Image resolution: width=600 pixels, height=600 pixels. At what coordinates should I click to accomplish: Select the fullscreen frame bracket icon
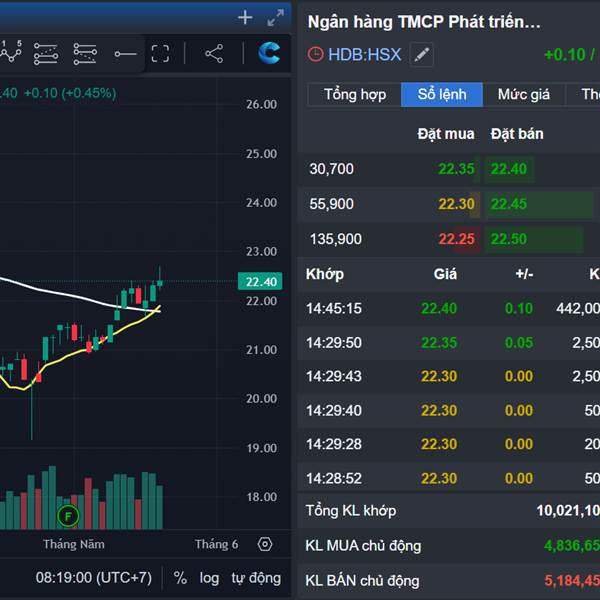pyautogui.click(x=160, y=54)
